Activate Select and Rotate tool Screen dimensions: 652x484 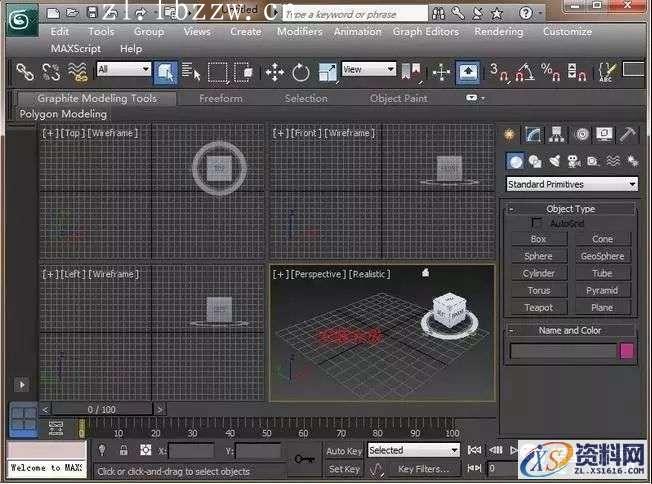point(301,72)
